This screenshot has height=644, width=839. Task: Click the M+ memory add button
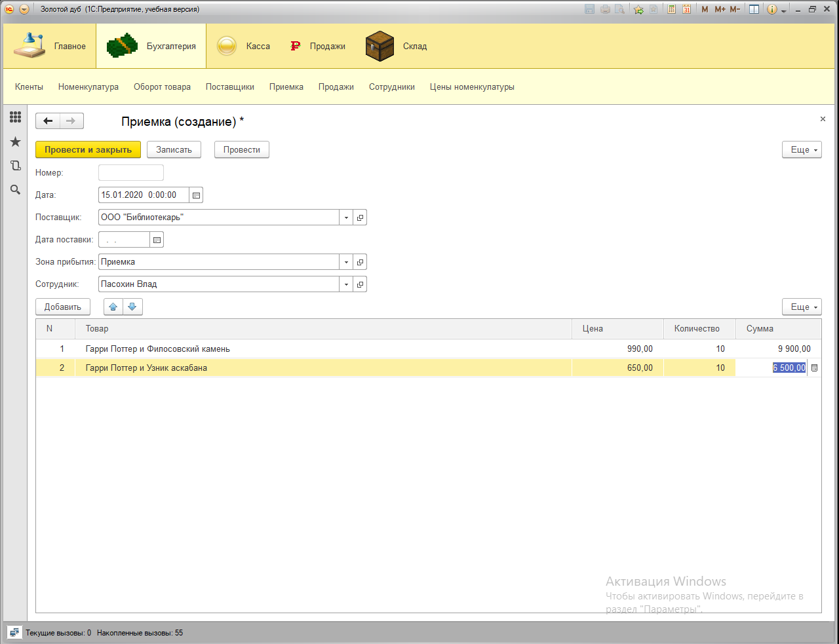click(720, 9)
